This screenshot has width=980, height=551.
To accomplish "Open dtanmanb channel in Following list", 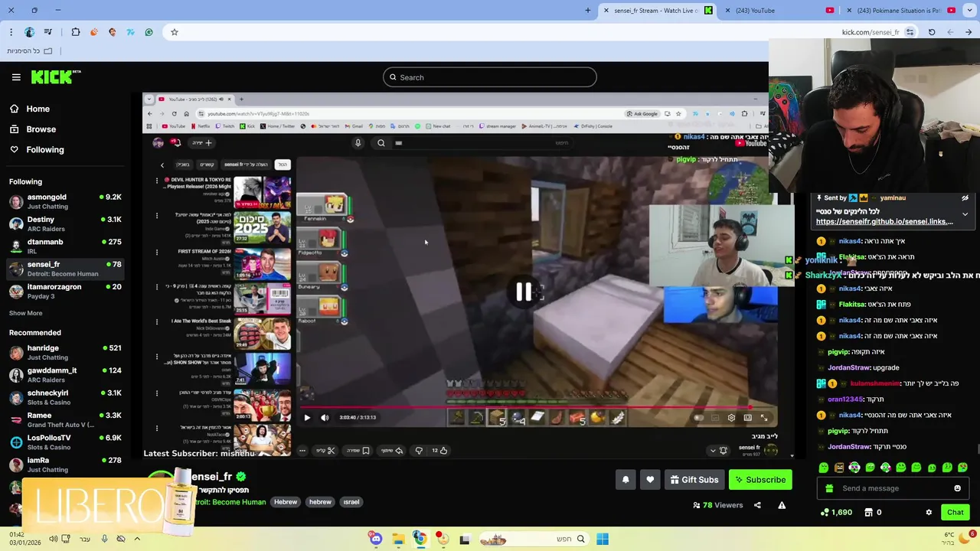I will point(65,246).
